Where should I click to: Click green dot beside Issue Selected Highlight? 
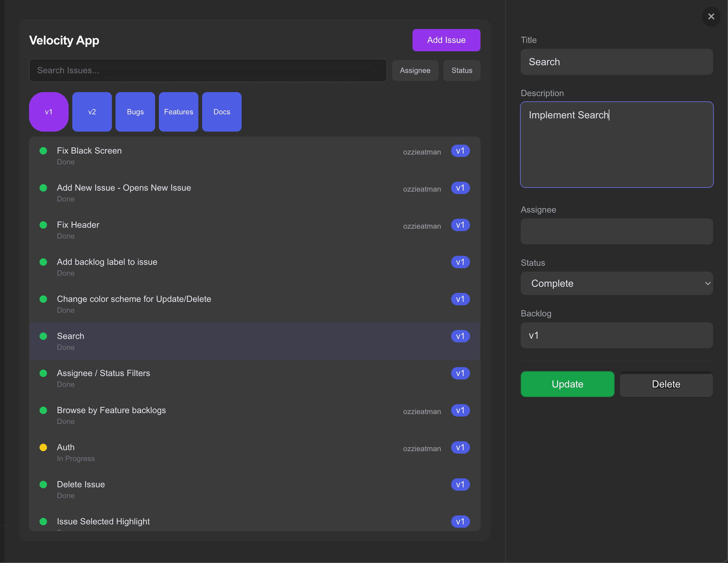point(43,521)
